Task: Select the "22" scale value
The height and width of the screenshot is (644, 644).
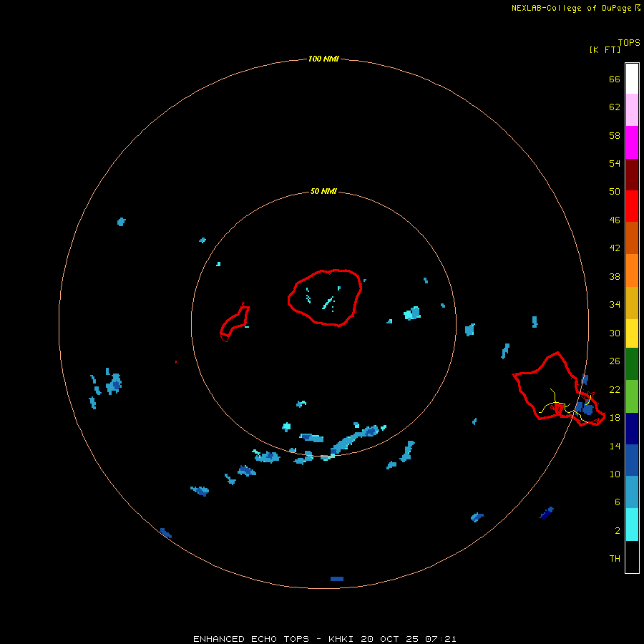Action: [x=615, y=389]
